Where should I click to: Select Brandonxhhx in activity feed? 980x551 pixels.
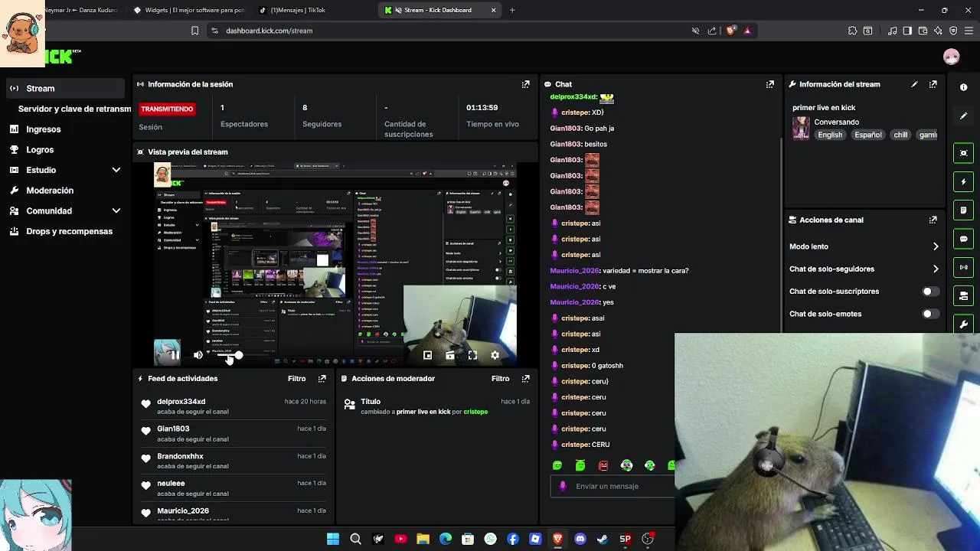(x=180, y=456)
